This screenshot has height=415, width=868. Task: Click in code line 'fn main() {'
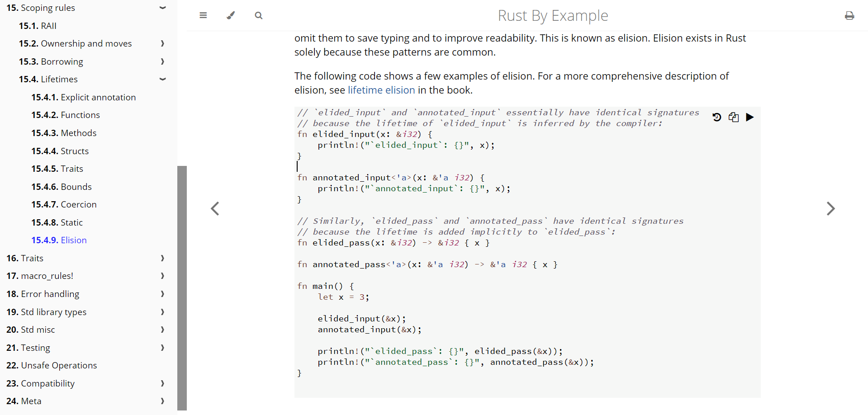click(x=326, y=286)
